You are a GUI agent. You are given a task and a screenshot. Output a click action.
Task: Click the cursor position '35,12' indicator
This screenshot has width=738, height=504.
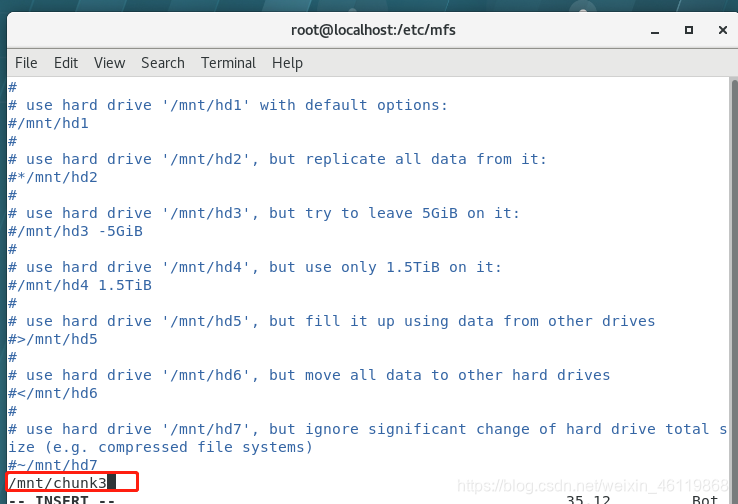point(588,499)
